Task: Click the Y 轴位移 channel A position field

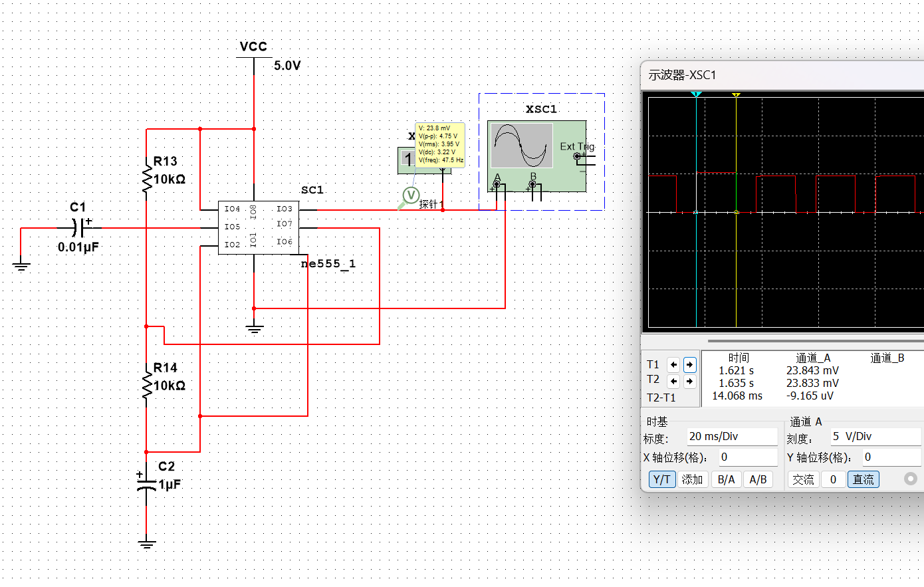Action: point(891,457)
